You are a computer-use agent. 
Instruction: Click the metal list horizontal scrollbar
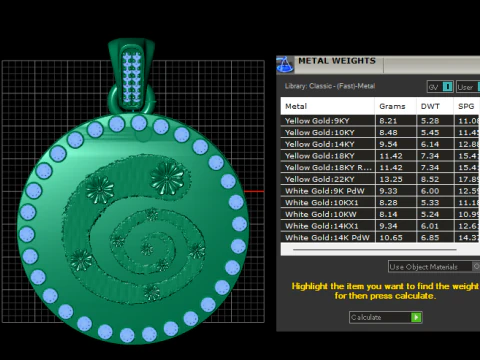(375, 249)
